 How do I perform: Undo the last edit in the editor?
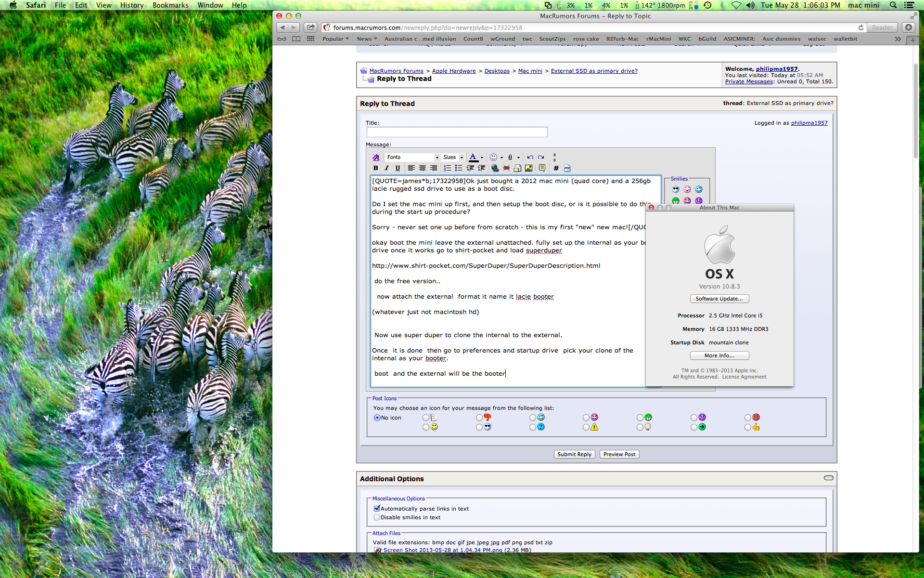[530, 157]
